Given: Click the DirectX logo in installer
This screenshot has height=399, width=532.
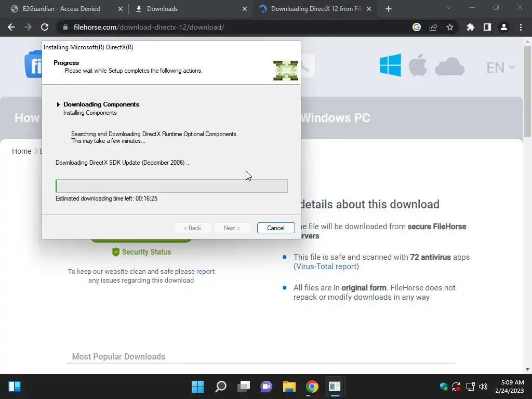Looking at the screenshot, I should point(286,70).
